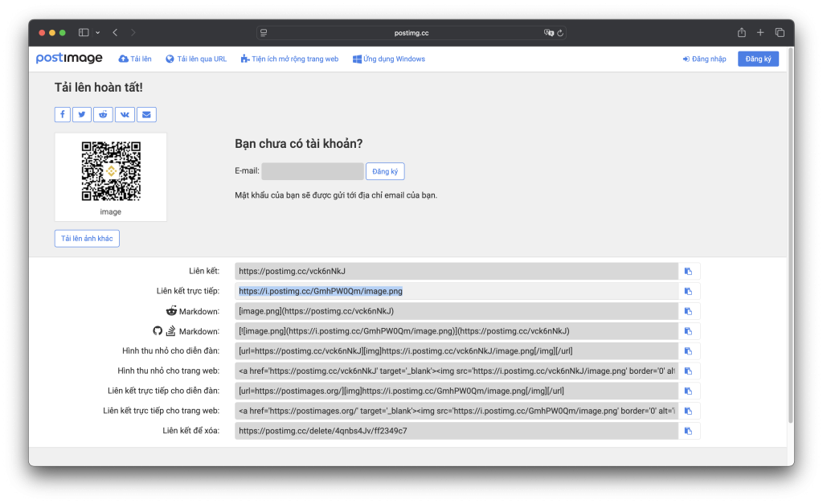
Task: Copy the Reddit Markdown code
Action: [x=689, y=311]
